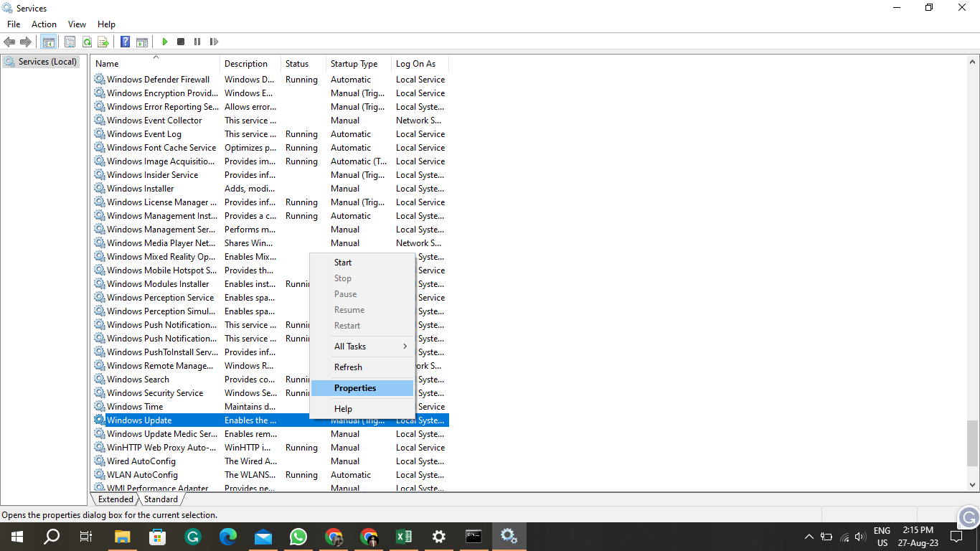
Task: Open Properties from the toolbar icon
Action: tap(70, 42)
